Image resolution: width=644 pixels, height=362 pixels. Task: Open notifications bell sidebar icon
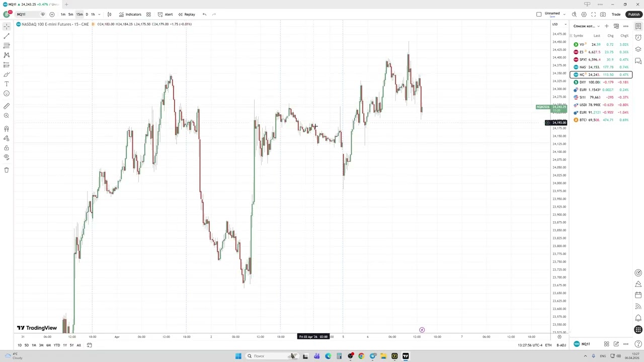pyautogui.click(x=638, y=318)
